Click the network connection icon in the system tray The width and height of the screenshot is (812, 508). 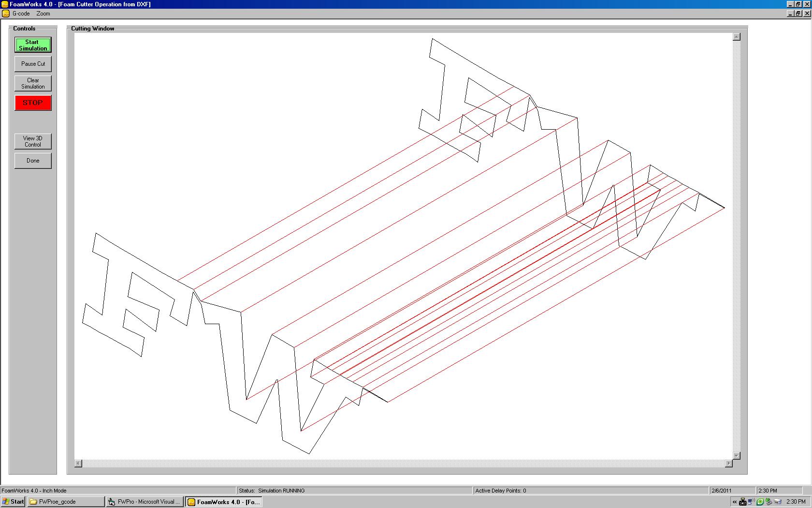[x=751, y=502]
